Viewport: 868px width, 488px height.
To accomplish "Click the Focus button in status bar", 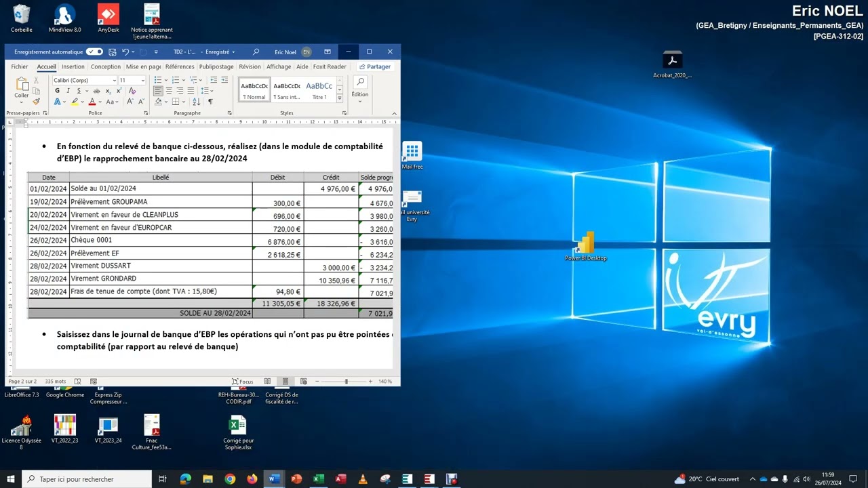I will (243, 382).
